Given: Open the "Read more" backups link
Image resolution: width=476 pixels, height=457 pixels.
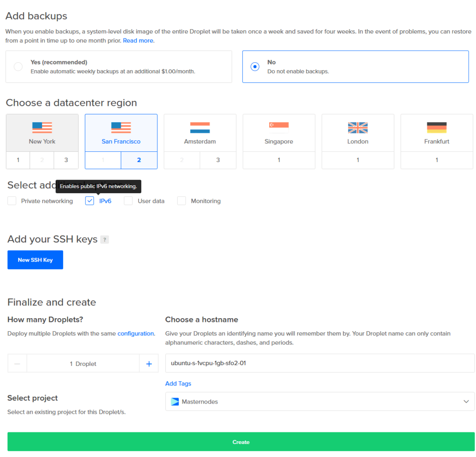Looking at the screenshot, I should point(138,40).
